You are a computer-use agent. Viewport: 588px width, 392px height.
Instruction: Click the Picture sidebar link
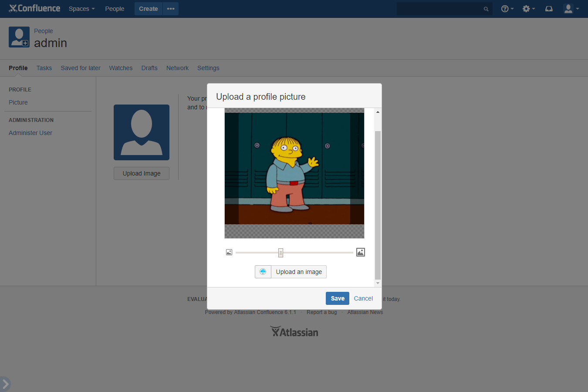click(x=18, y=102)
